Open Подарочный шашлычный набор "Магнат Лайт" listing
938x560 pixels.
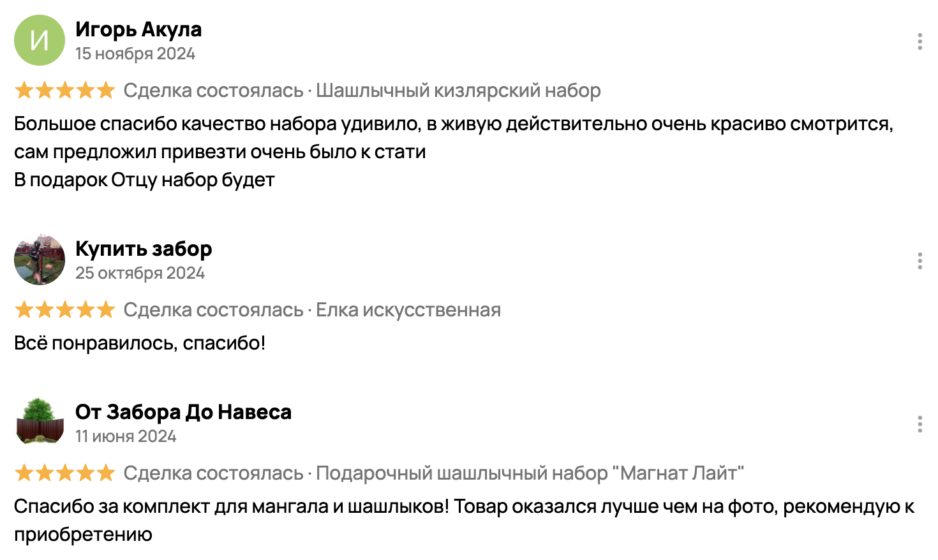530,473
